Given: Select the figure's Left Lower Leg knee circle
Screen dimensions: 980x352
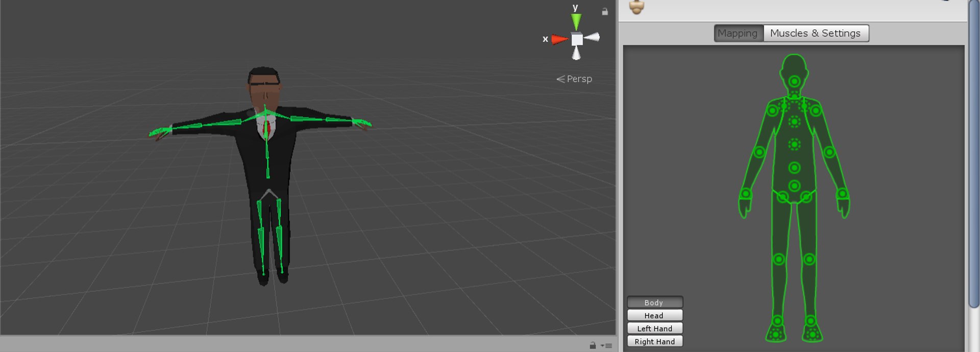Looking at the screenshot, I should click(810, 259).
